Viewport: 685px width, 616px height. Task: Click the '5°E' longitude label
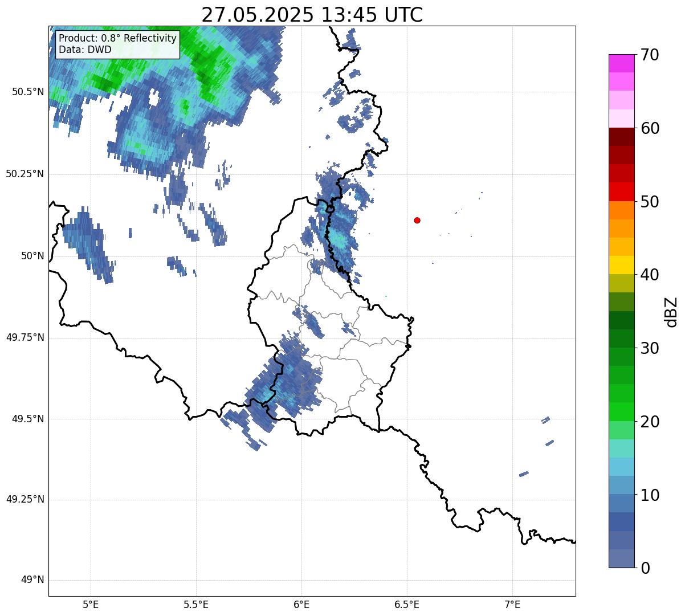click(x=91, y=604)
